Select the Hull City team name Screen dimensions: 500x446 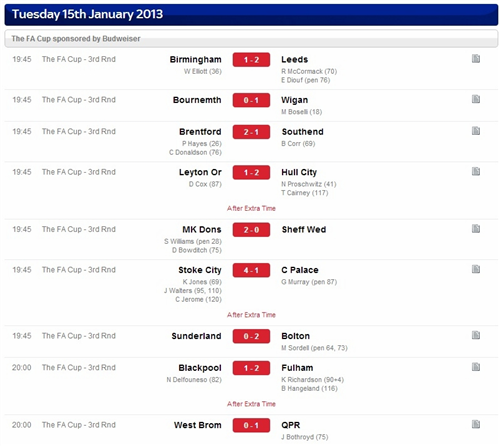click(299, 172)
